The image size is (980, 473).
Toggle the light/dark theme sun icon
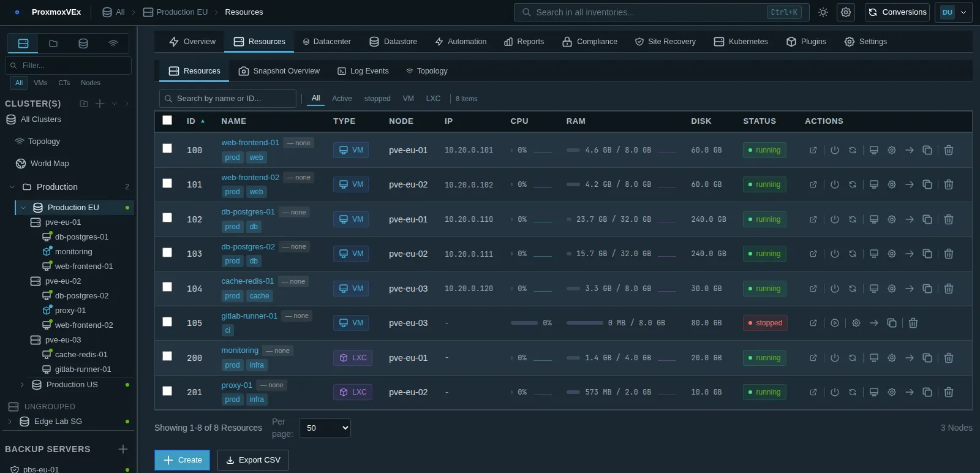pyautogui.click(x=823, y=12)
